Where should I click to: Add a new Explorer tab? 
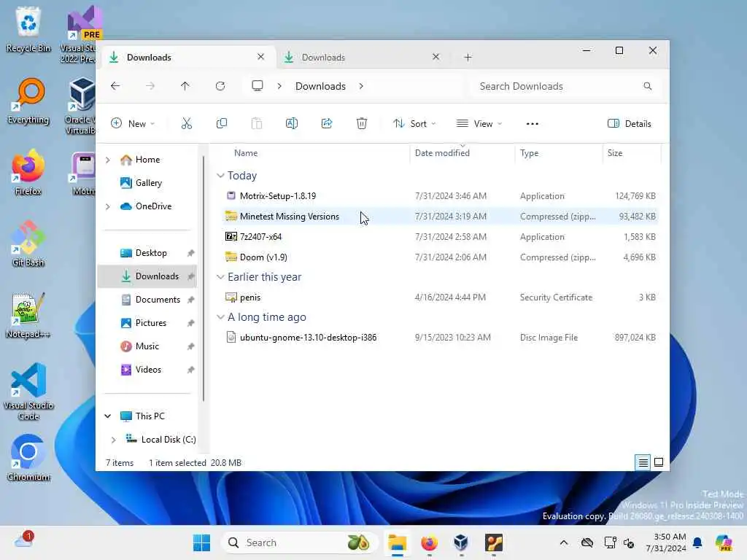click(x=468, y=57)
